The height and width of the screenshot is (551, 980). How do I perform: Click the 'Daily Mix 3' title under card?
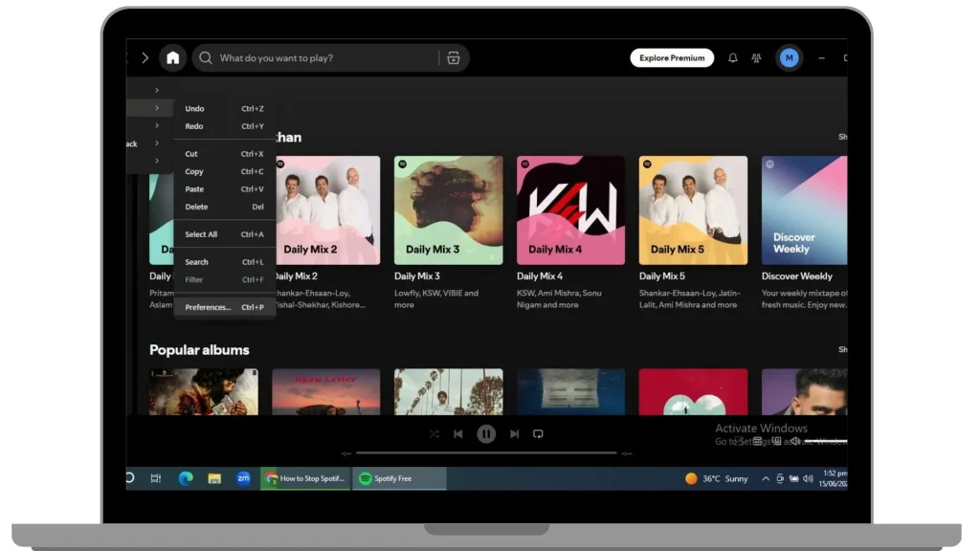417,276
